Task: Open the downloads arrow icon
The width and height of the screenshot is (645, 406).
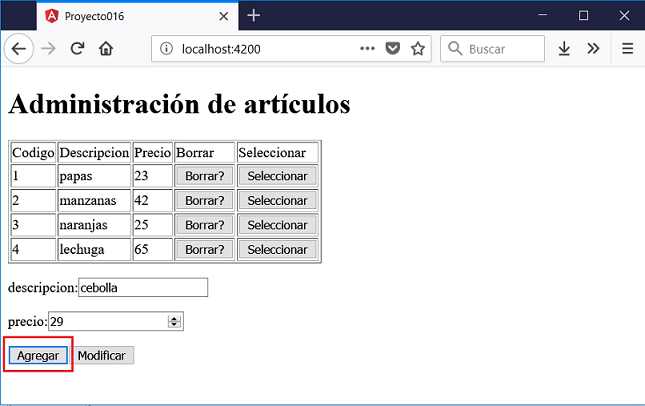Action: pos(564,49)
